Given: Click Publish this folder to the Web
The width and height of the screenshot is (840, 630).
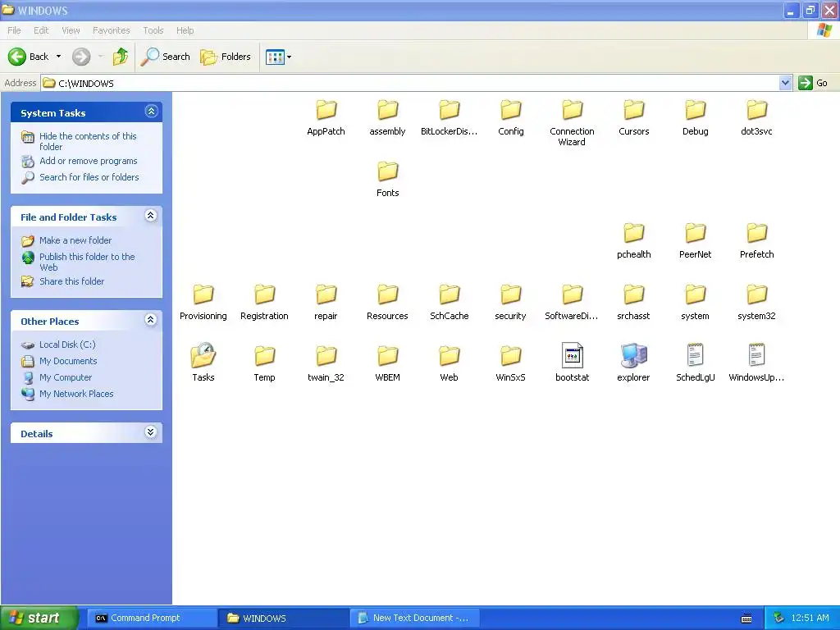Looking at the screenshot, I should (87, 262).
